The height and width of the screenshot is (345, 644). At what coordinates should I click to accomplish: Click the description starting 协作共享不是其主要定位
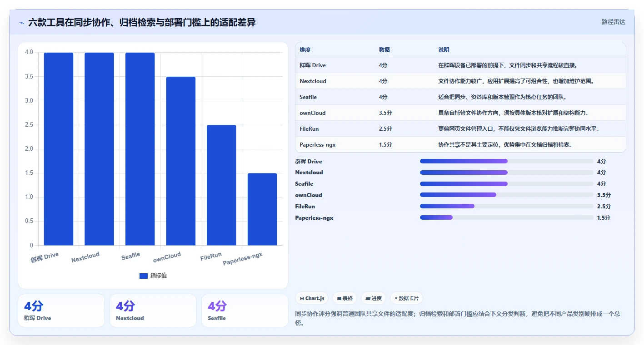pyautogui.click(x=505, y=145)
